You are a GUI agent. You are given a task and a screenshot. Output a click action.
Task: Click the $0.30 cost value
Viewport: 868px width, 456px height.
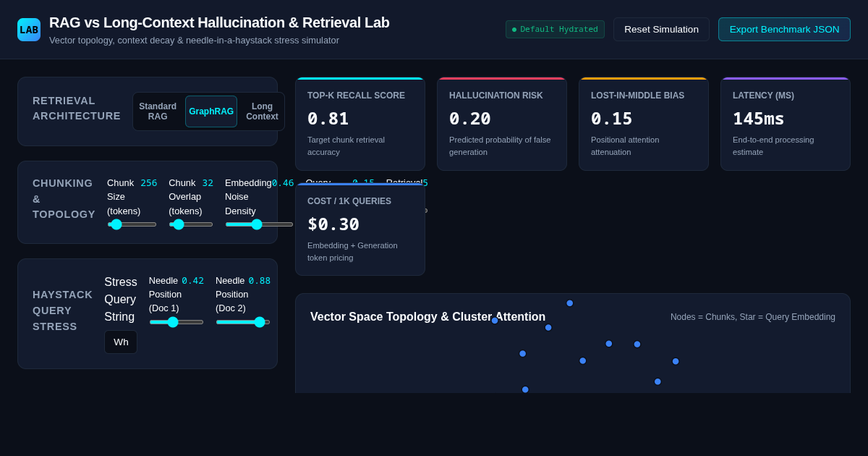[333, 224]
